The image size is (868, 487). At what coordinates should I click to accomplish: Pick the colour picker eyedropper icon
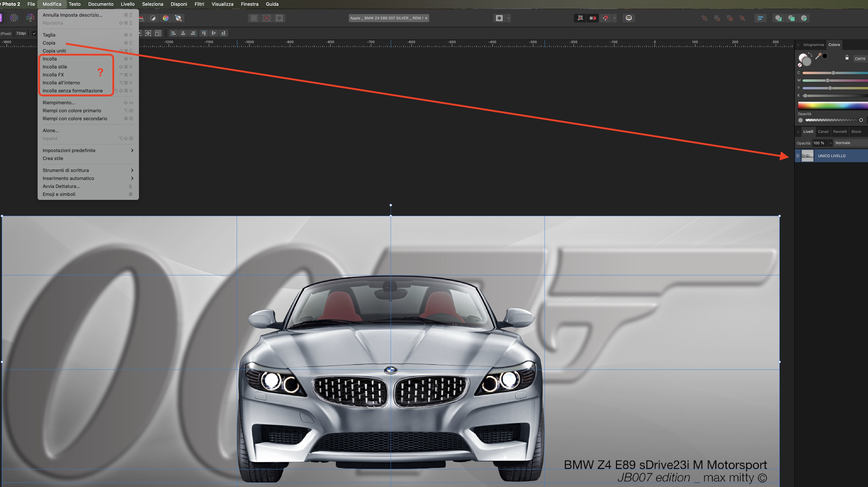pos(818,56)
